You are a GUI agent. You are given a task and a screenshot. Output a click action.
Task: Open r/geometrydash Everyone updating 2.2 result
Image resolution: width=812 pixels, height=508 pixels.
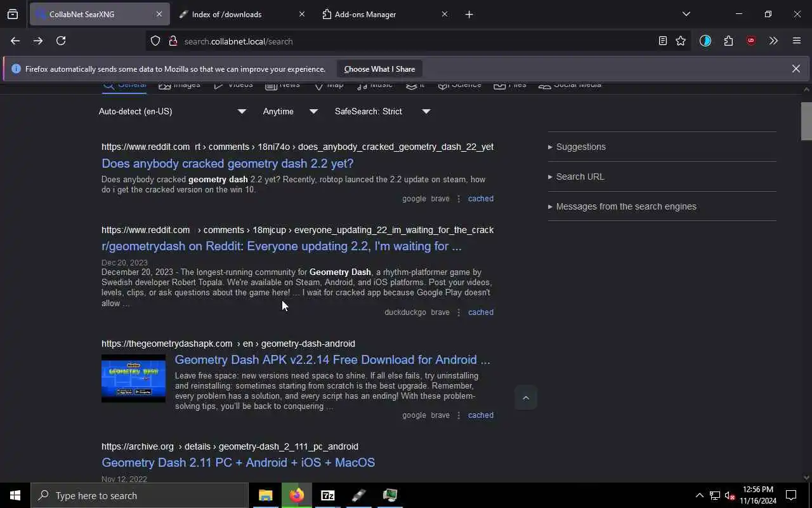281,246
